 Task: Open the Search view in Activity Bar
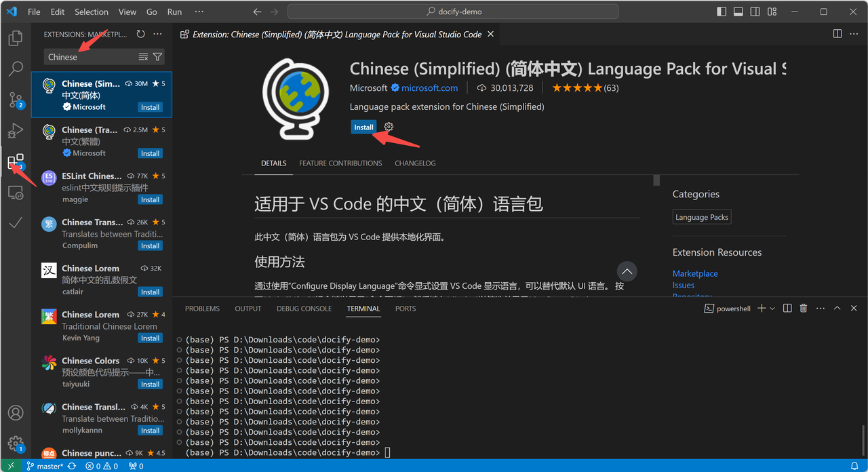pyautogui.click(x=15, y=68)
